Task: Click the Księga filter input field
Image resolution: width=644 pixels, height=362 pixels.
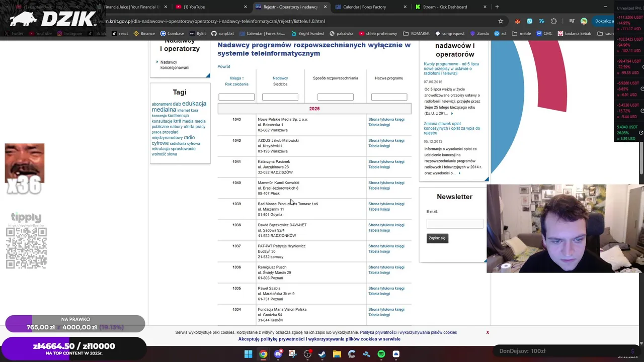Action: [236, 97]
